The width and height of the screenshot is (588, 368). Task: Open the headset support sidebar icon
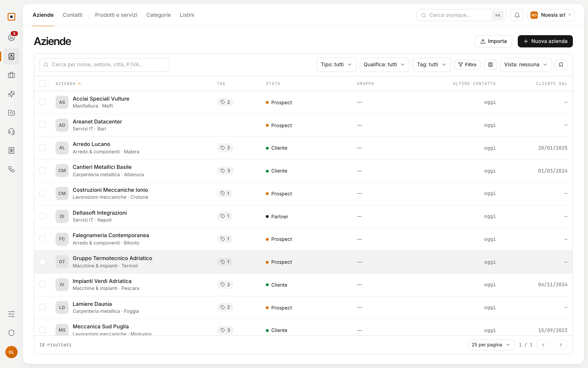11,132
